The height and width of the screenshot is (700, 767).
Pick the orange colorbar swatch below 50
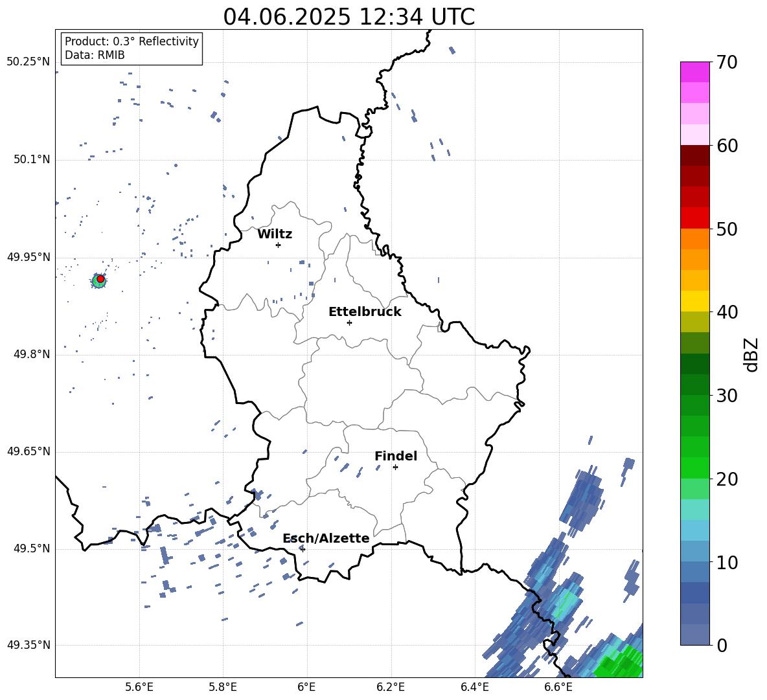pos(694,238)
